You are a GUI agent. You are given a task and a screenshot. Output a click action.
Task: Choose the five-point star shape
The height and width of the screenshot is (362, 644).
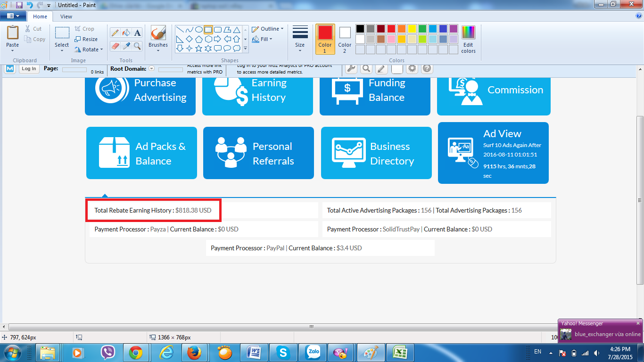tap(198, 48)
